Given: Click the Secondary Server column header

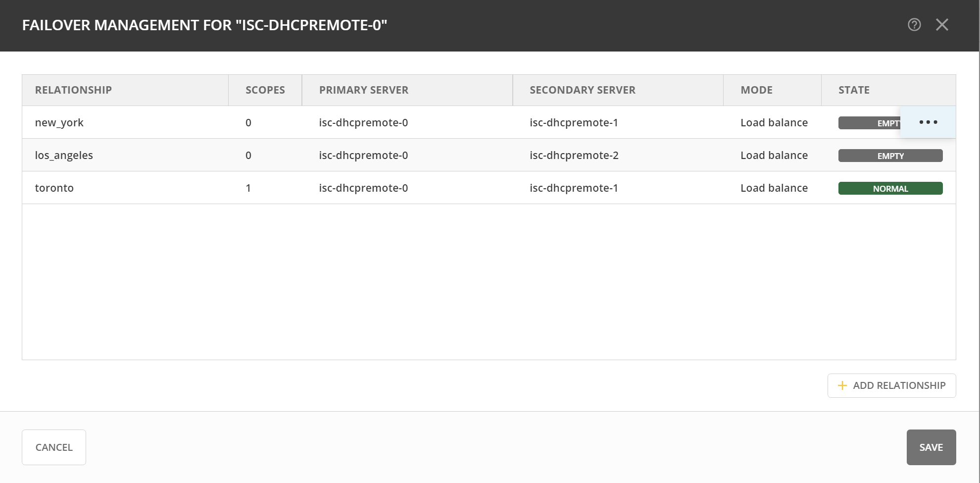Looking at the screenshot, I should pos(582,90).
